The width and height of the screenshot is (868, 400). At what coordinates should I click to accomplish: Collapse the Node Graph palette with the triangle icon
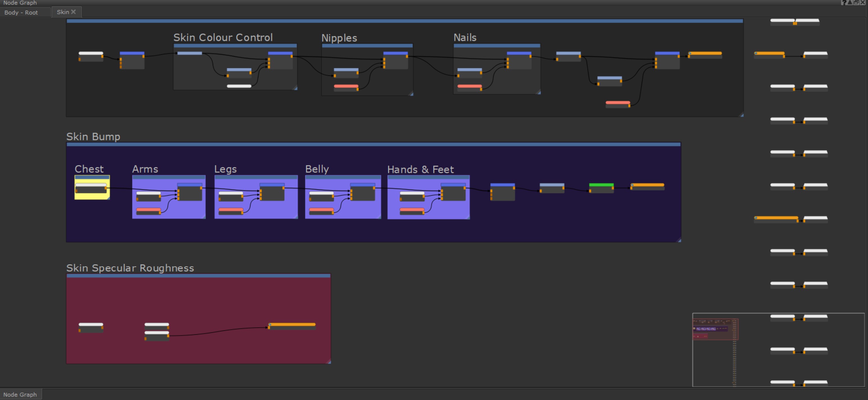coord(850,3)
